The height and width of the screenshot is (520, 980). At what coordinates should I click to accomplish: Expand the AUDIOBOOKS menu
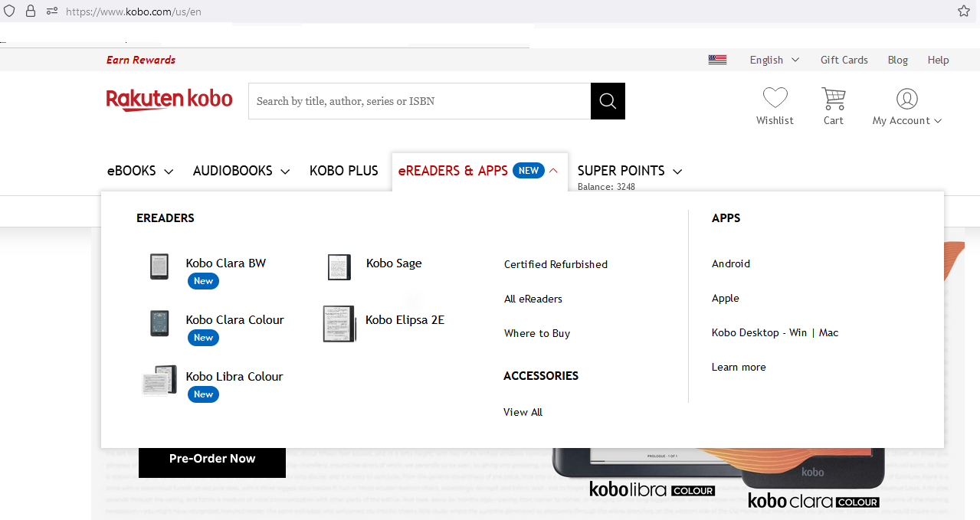[x=241, y=171]
